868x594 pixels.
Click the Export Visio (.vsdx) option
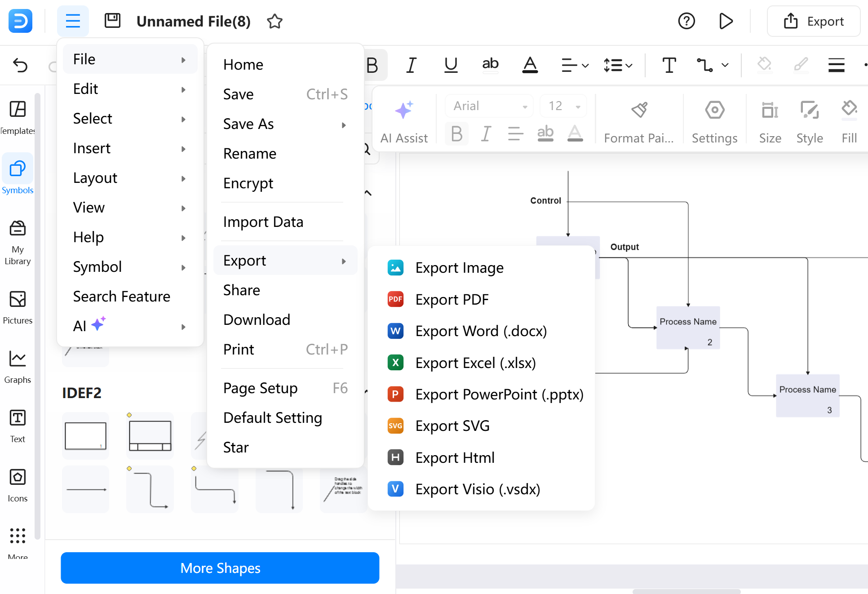tap(477, 489)
